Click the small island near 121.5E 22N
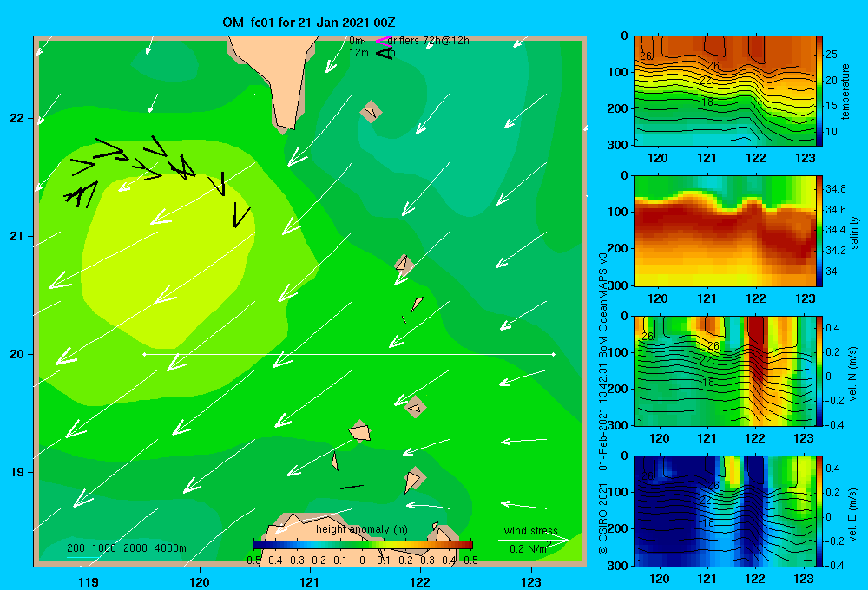Screen dimensions: 868x590 (371, 112)
